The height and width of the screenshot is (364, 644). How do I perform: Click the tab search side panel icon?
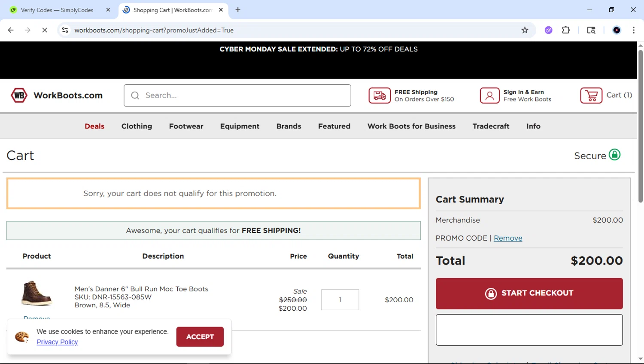(x=591, y=30)
